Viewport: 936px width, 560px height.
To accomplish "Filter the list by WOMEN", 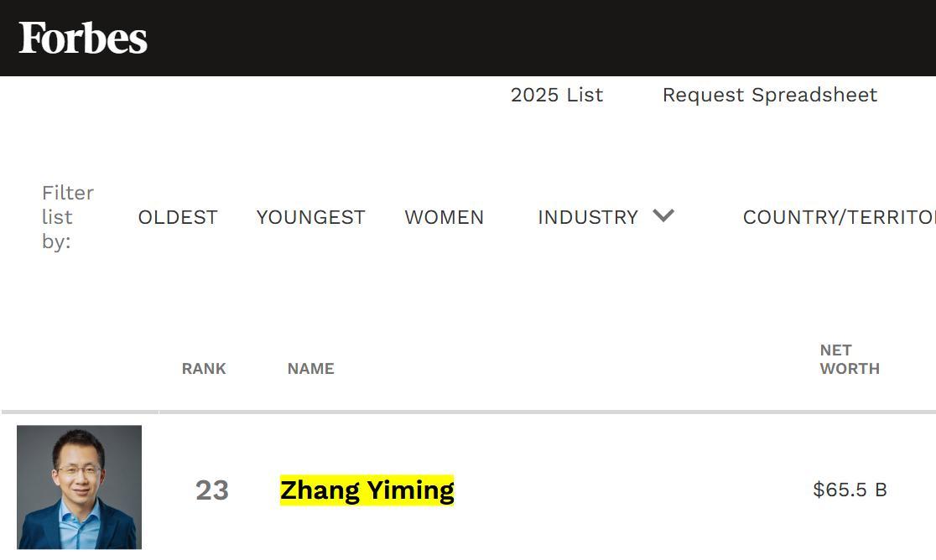I will click(444, 217).
